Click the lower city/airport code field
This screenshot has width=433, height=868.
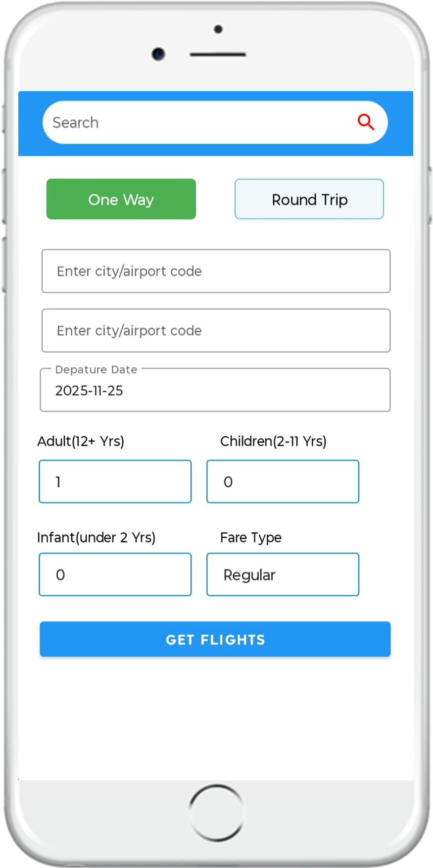tap(216, 331)
